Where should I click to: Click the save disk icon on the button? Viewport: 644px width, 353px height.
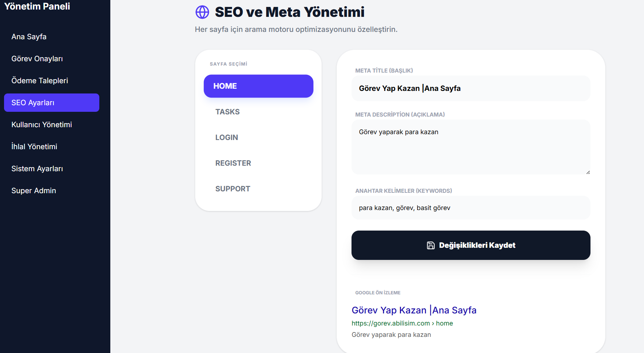point(431,245)
